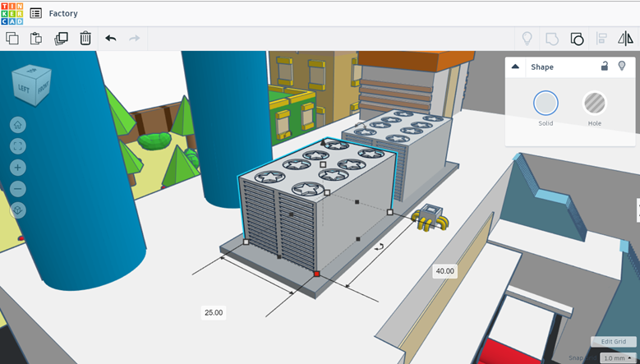Switch to orthographic view
Viewport: 640px width, 364px height.
pos(17,210)
